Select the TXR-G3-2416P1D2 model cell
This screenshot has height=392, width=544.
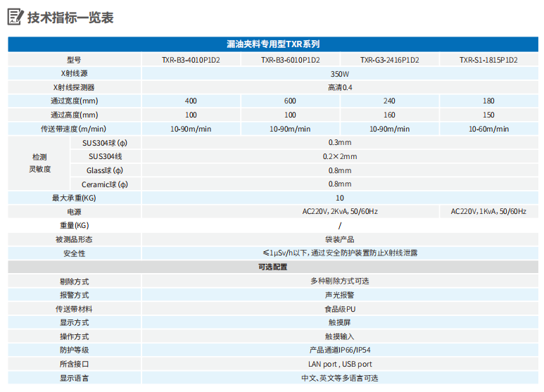[x=389, y=60]
